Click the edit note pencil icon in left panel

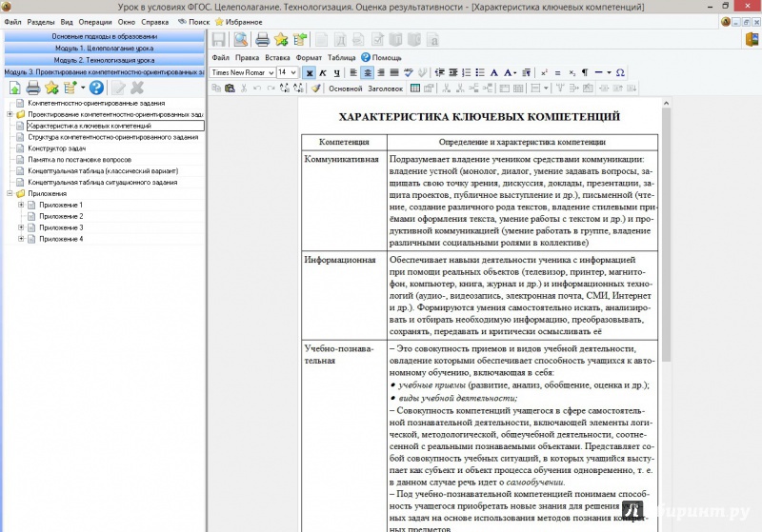pyautogui.click(x=118, y=88)
